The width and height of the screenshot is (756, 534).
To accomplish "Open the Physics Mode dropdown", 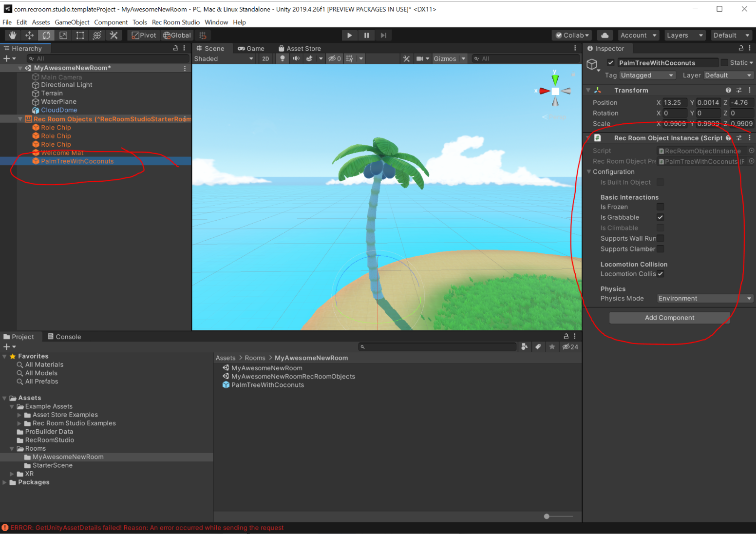I will pyautogui.click(x=704, y=298).
